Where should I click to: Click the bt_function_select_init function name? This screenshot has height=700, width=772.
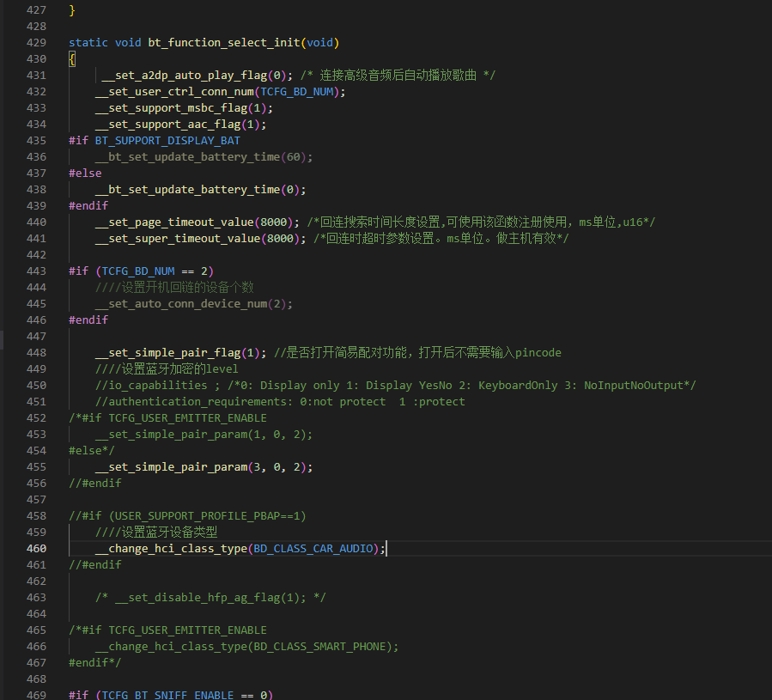click(x=224, y=42)
